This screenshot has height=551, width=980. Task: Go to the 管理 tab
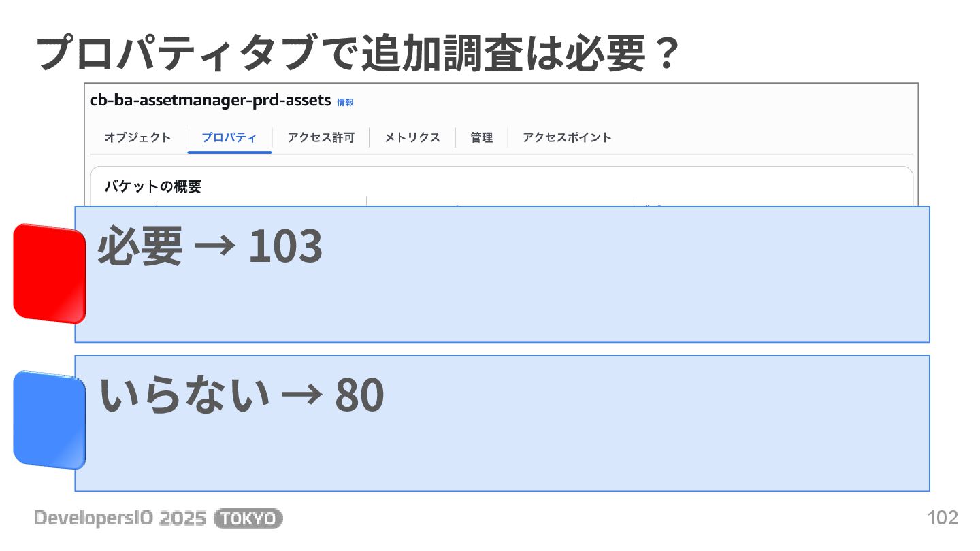coord(481,137)
